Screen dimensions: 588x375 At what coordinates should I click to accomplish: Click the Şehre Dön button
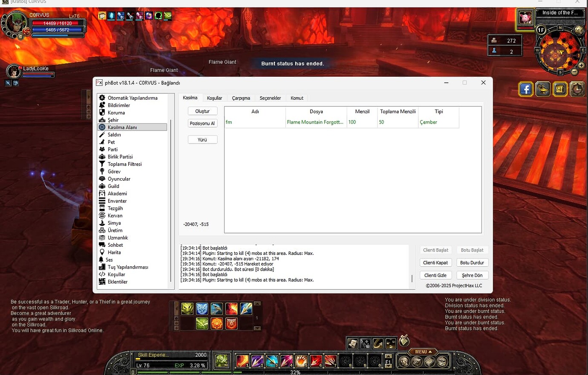(x=472, y=275)
